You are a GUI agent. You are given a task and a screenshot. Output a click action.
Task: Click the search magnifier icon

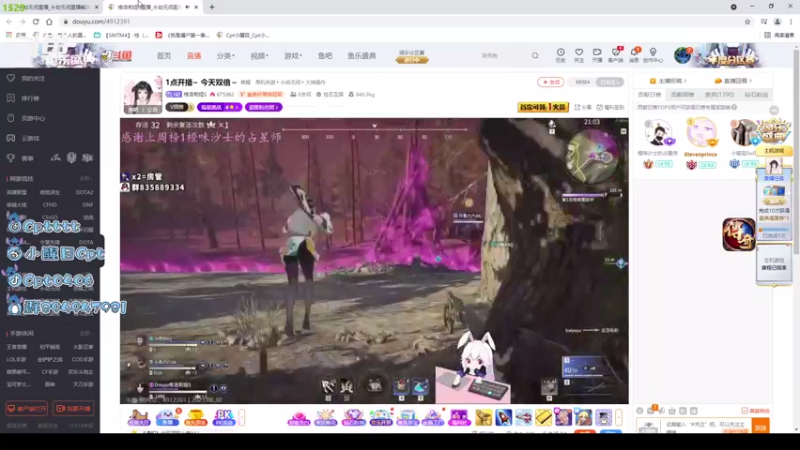pos(535,56)
